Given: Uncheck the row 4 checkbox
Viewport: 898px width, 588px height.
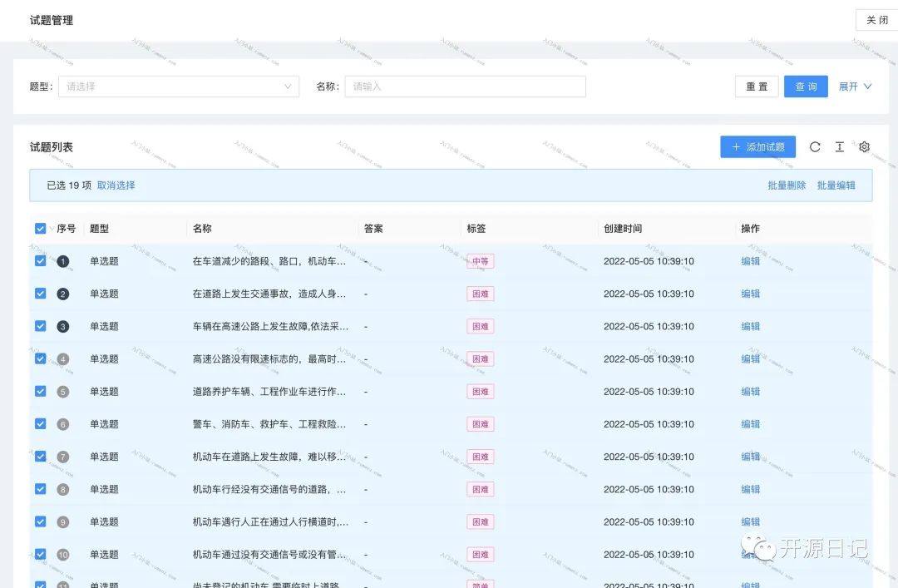Looking at the screenshot, I should point(40,358).
